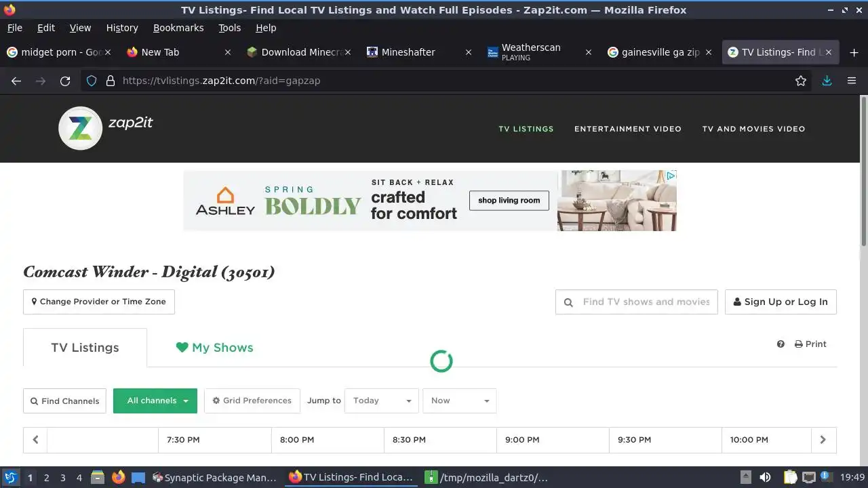
Task: Open /tmp/mozilla_dartz0 taskbar window
Action: (x=487, y=477)
